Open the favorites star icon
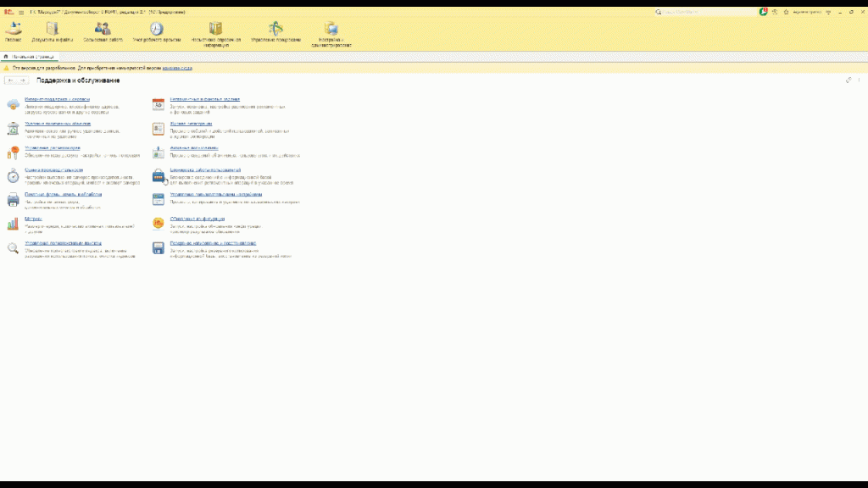868x488 pixels. click(x=786, y=12)
